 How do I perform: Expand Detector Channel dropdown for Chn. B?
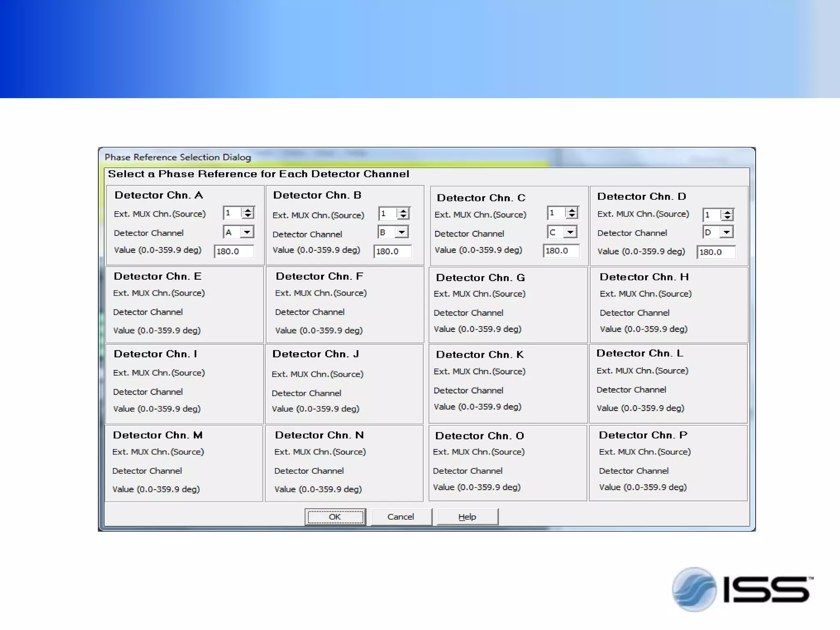[402, 233]
